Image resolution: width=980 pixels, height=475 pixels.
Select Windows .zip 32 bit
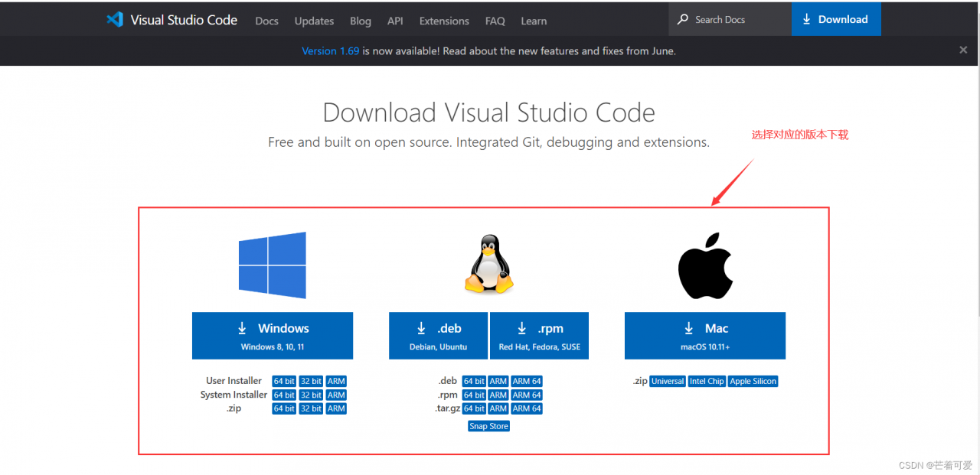[x=311, y=408]
